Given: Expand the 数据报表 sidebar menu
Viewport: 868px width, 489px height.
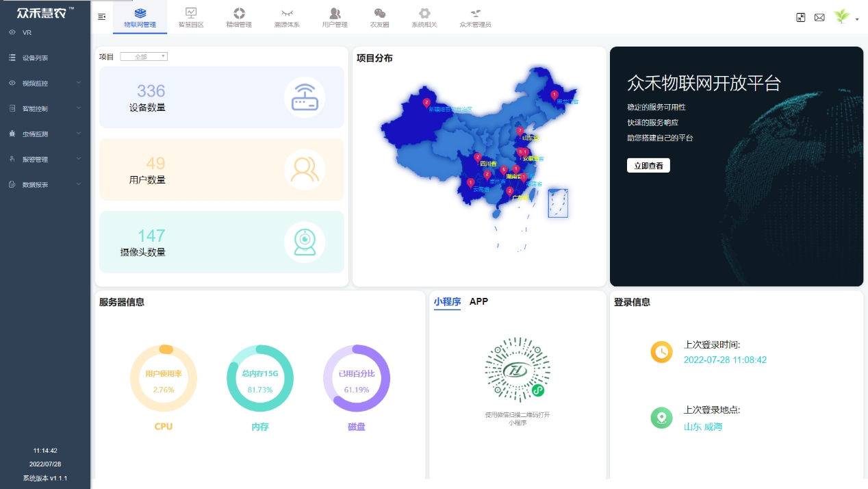Looking at the screenshot, I should [45, 185].
